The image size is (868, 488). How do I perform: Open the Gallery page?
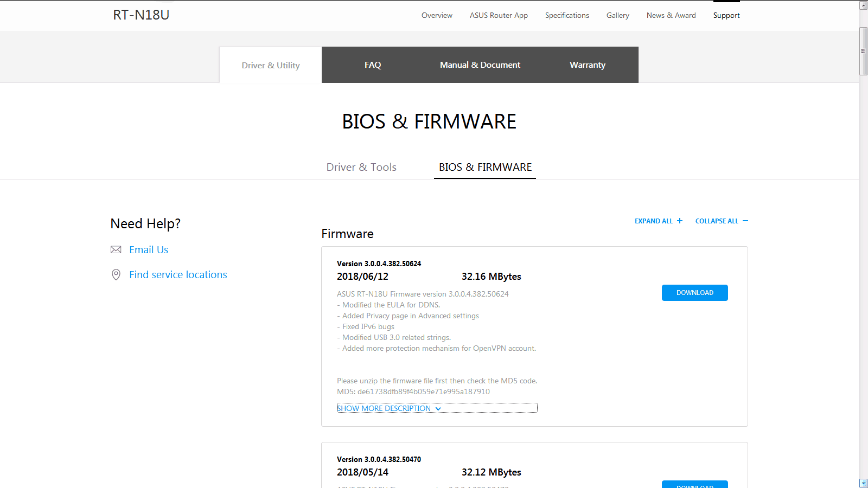tap(618, 15)
